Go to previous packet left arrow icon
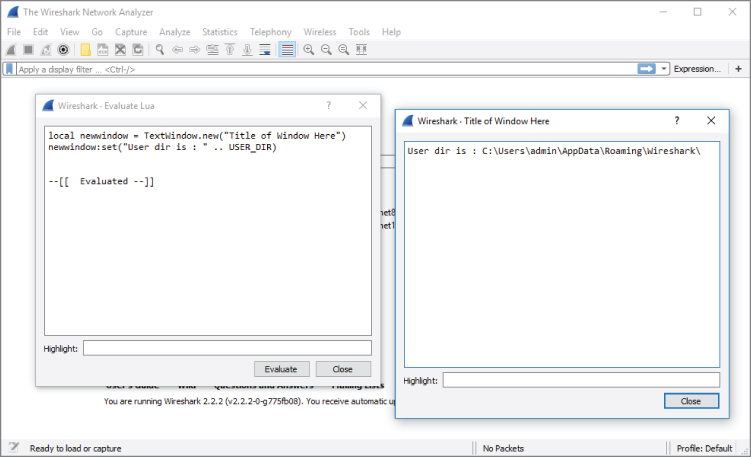 coord(177,49)
